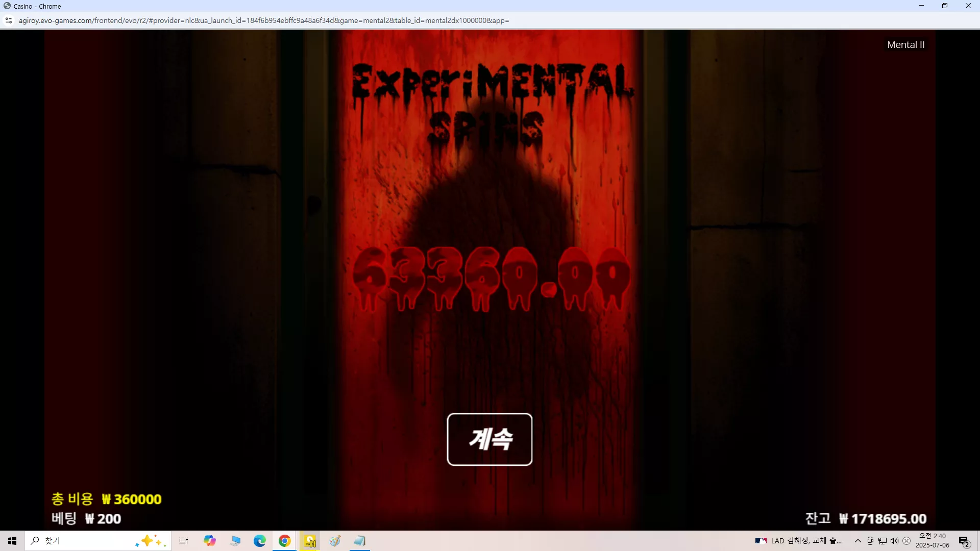Image resolution: width=980 pixels, height=551 pixels.
Task: Minimize the Chrome window
Action: pyautogui.click(x=921, y=6)
